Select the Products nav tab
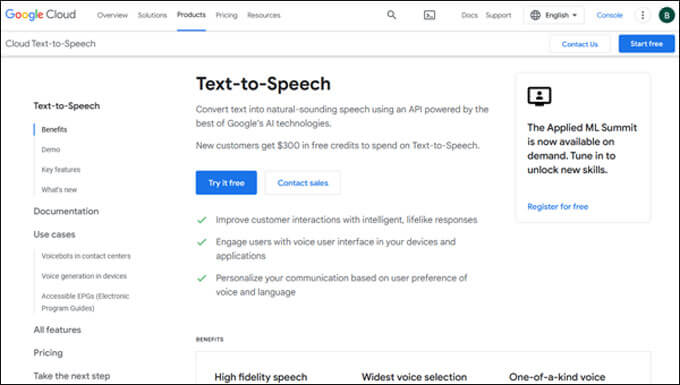680x385 pixels. pos(191,15)
